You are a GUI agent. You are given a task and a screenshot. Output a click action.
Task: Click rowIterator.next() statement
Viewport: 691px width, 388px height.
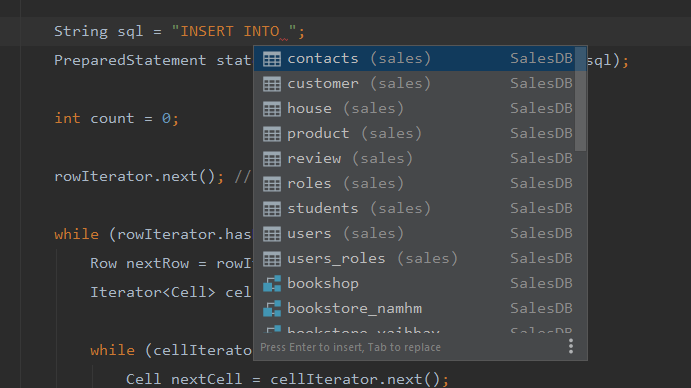139,176
